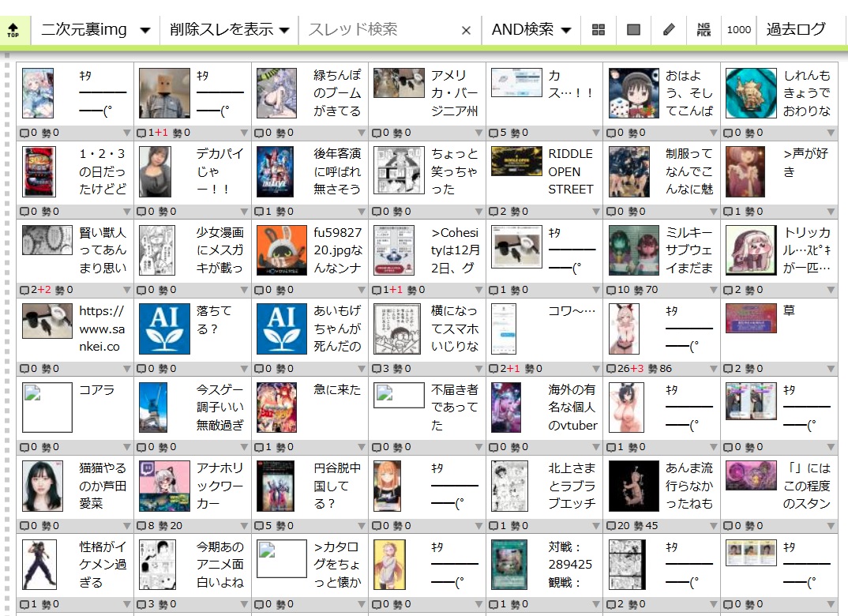Screen dimensions: 848x616
Task: Expand the triangle menu under the 草 thread
Action: (x=831, y=369)
